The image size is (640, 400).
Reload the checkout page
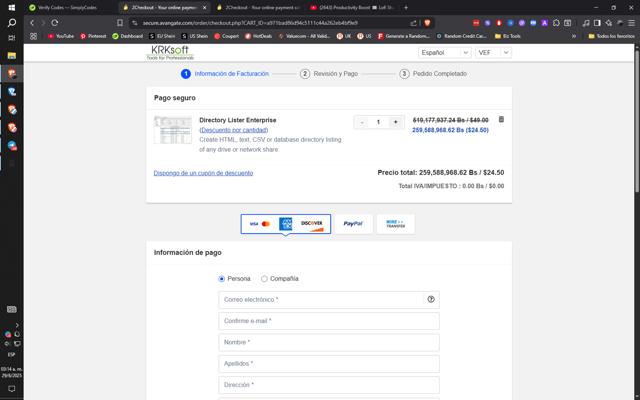click(55, 23)
